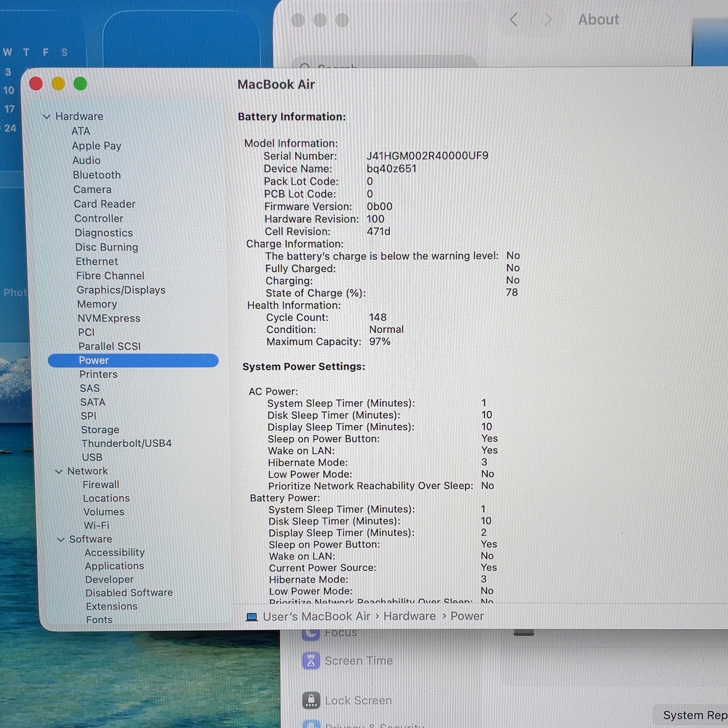Click the battery serial number J41HGM002R40000UF9
Screen dimensions: 728x728
427,156
